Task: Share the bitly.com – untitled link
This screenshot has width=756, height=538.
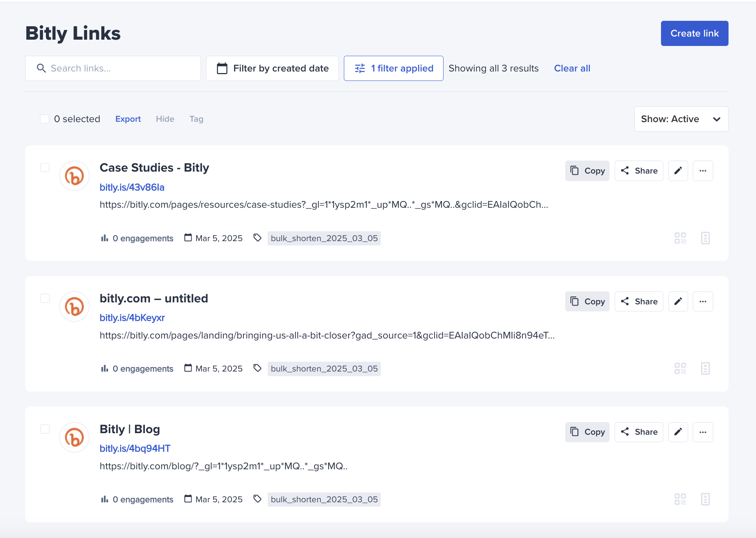Action: (639, 302)
